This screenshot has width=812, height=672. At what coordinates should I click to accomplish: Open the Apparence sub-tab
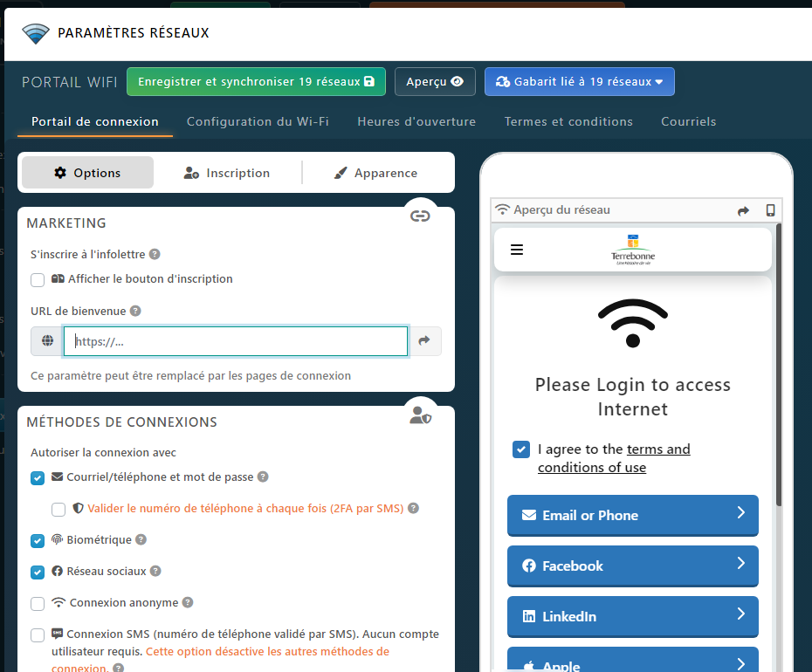point(375,173)
